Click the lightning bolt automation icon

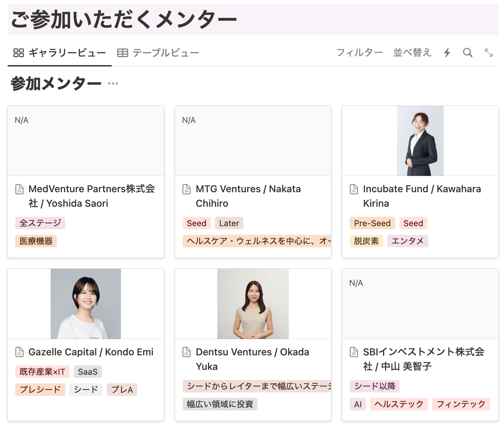(447, 53)
